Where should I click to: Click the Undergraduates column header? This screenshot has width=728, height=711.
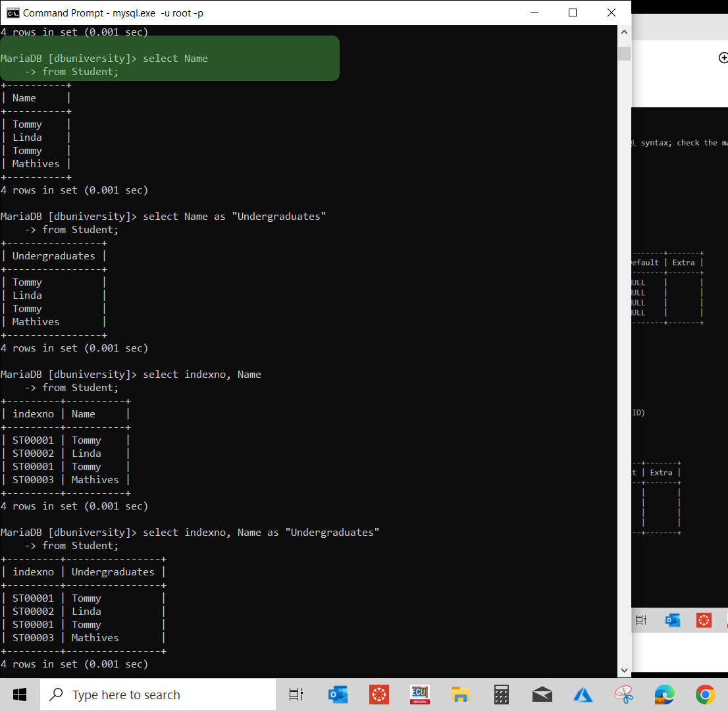(x=113, y=571)
